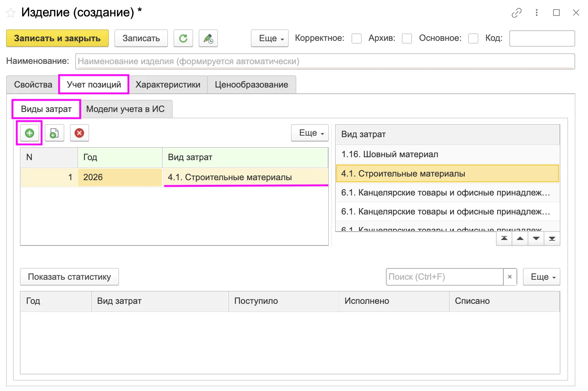The image size is (588, 391).
Task: Expand Еще menu above cost types table
Action: tap(310, 133)
